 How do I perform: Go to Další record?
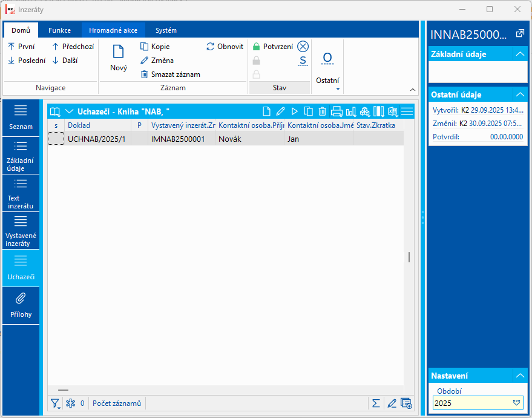pyautogui.click(x=65, y=61)
